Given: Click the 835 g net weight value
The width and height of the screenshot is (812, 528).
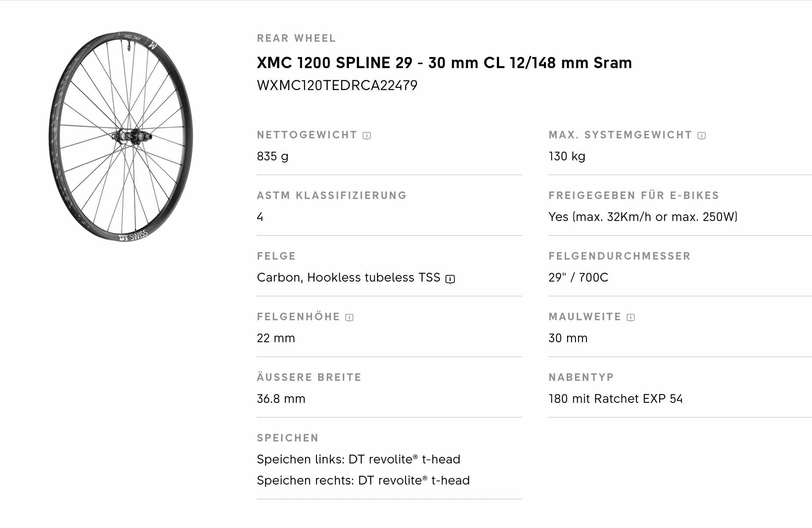Looking at the screenshot, I should pos(273,156).
